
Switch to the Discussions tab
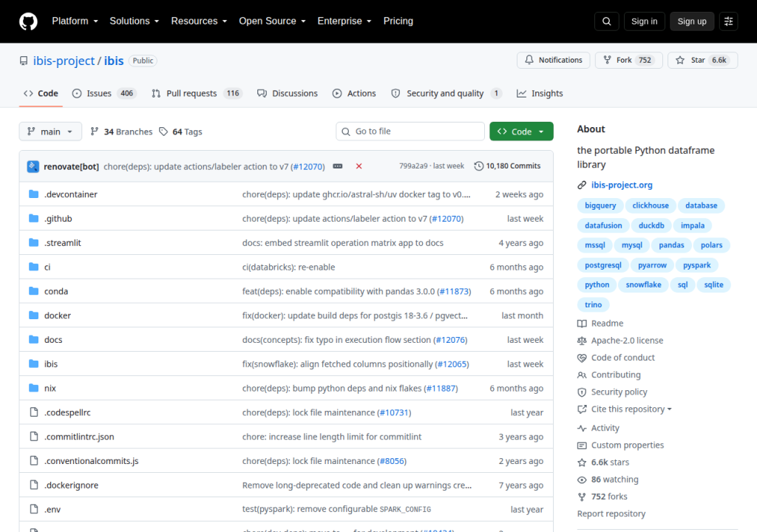point(288,94)
